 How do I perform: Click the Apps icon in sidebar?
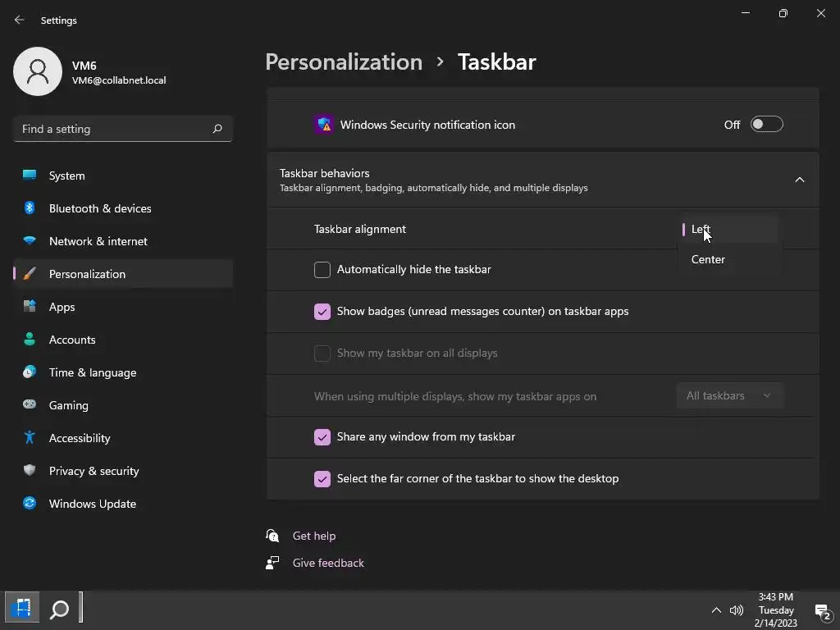[30, 307]
